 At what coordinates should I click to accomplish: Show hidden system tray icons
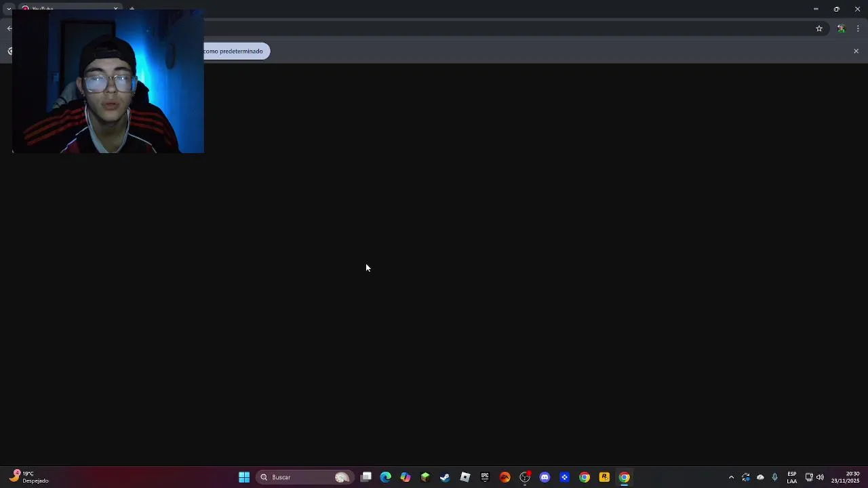click(x=731, y=477)
